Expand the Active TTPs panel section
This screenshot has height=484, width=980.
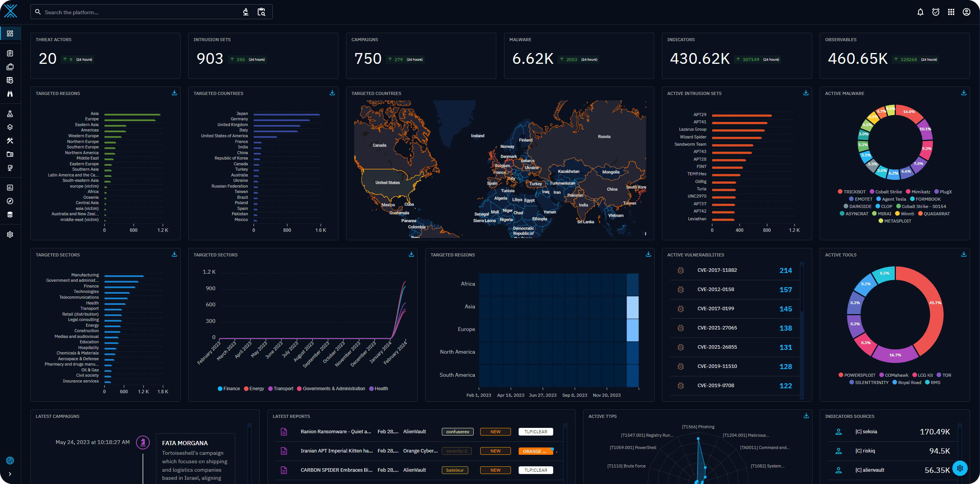point(806,415)
